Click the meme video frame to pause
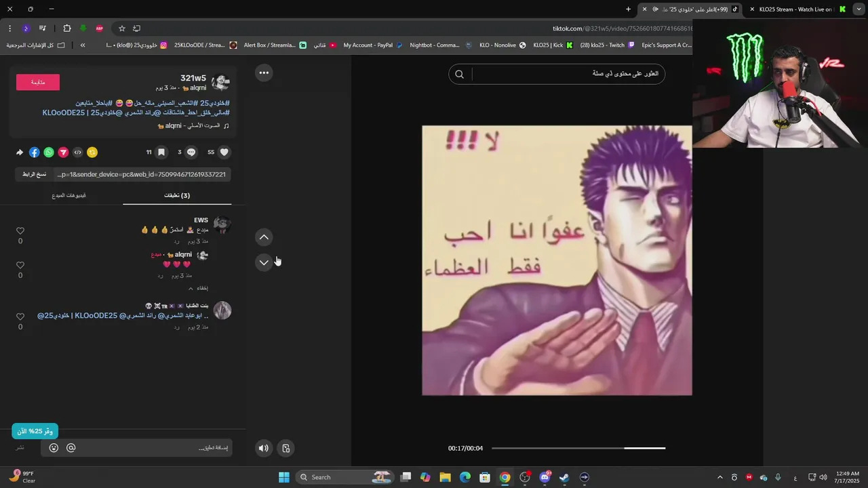Image resolution: width=868 pixels, height=488 pixels. click(x=557, y=260)
